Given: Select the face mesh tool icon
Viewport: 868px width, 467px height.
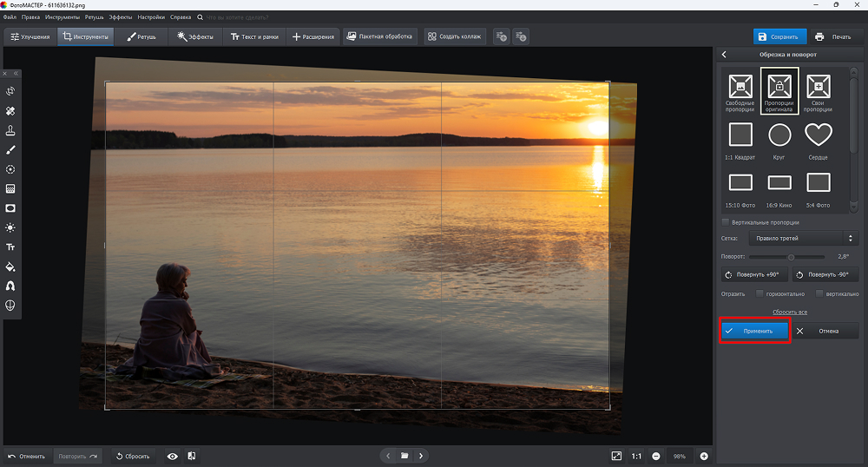Looking at the screenshot, I should (10, 306).
